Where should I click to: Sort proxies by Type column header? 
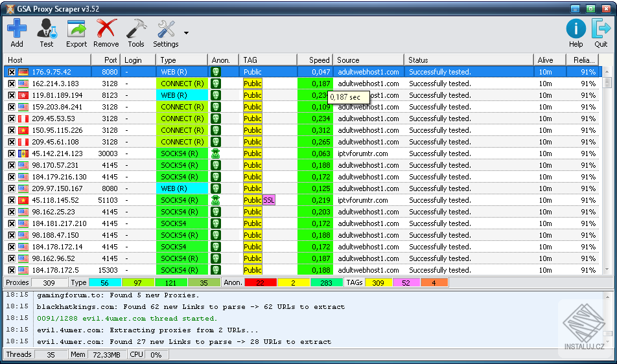181,60
